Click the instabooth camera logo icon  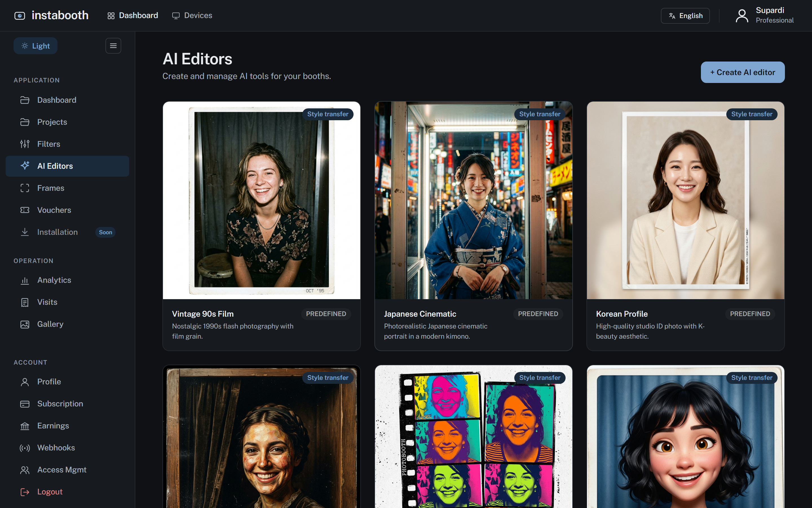(x=20, y=16)
